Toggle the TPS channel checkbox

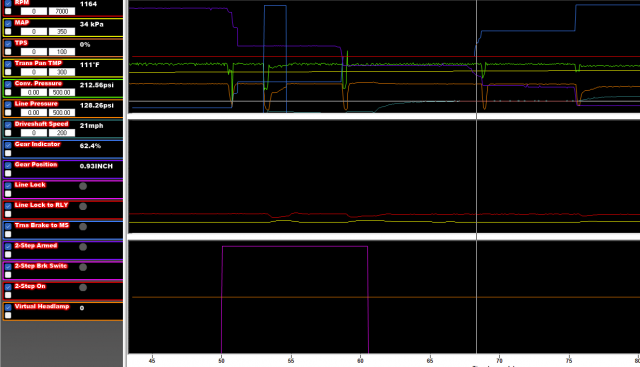click(8, 43)
